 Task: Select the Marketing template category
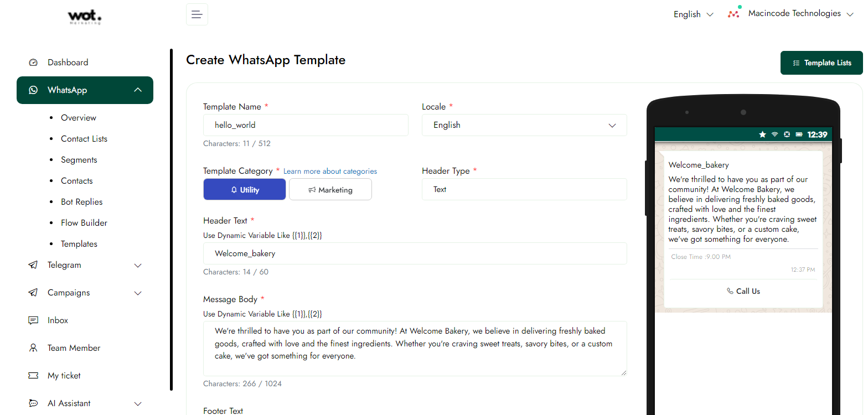tap(330, 189)
